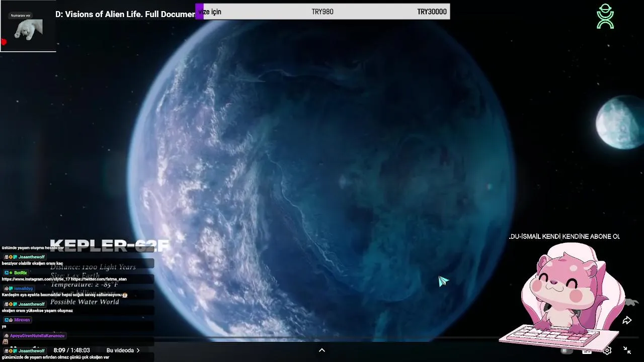The height and width of the screenshot is (362, 644).
Task: Open the 'Bu videoda' chapters chevron
Action: (123, 350)
